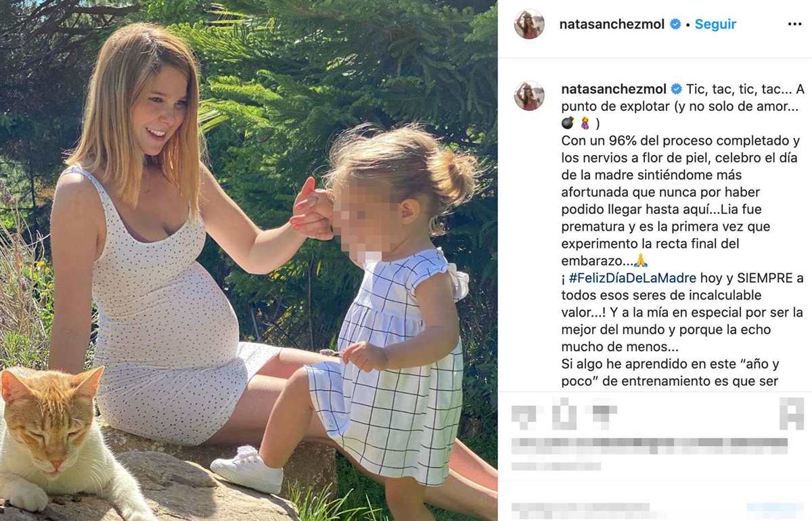This screenshot has height=521, width=812.
Task: Open natasanchezmol username at caption start
Action: [614, 89]
